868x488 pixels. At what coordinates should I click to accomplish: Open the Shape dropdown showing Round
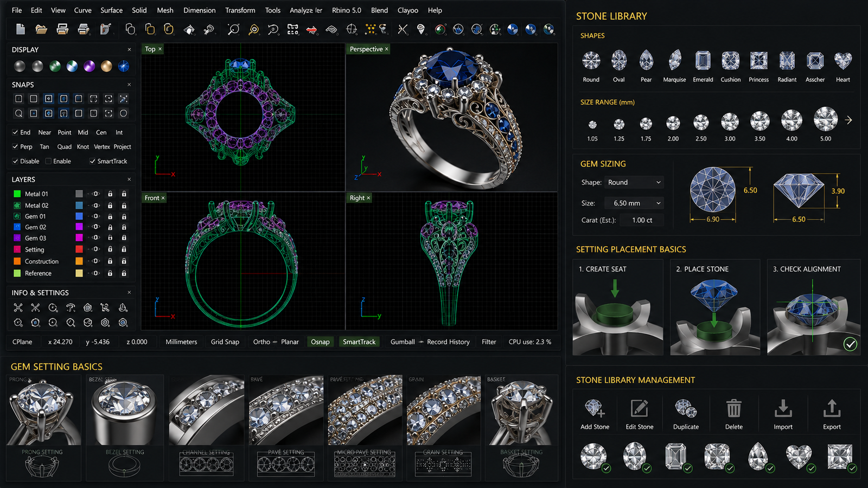click(634, 182)
